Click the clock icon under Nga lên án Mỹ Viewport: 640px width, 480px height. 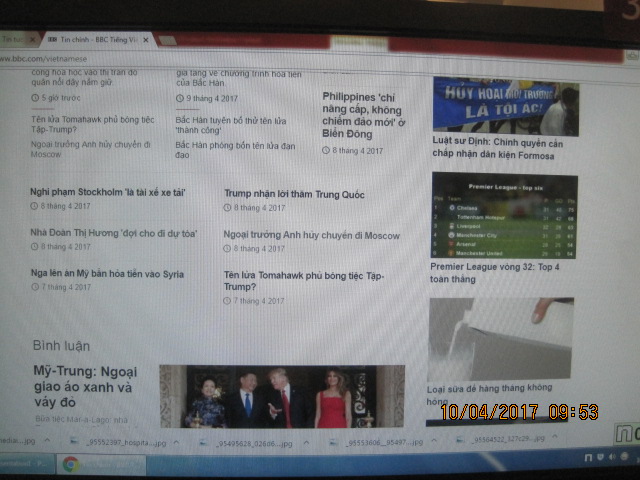35,287
